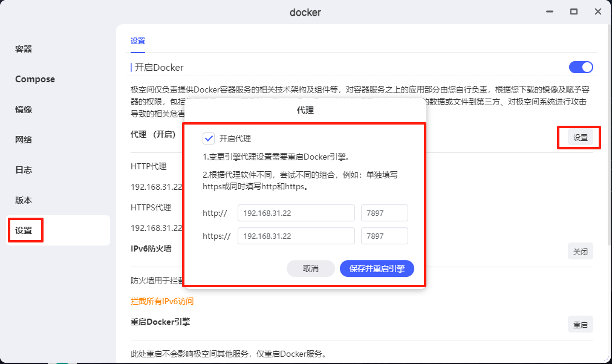Viewport: 612px width, 364px height.
Task: Open the 版本 sidebar item
Action: [24, 200]
